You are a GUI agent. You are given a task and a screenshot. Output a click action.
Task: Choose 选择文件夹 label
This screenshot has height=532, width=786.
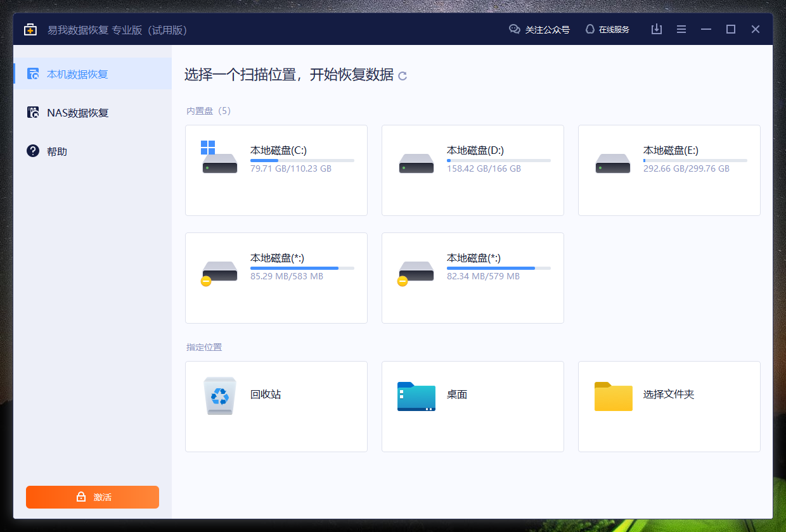[669, 394]
